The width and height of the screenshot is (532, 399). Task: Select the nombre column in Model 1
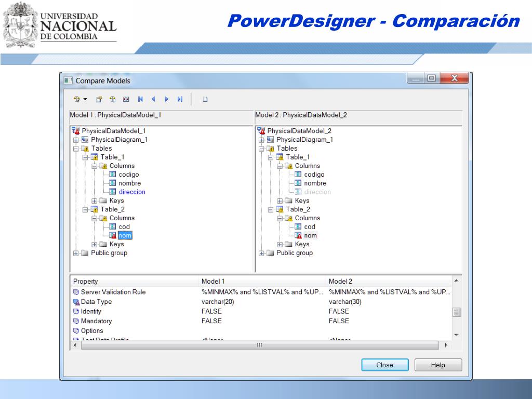(x=129, y=183)
